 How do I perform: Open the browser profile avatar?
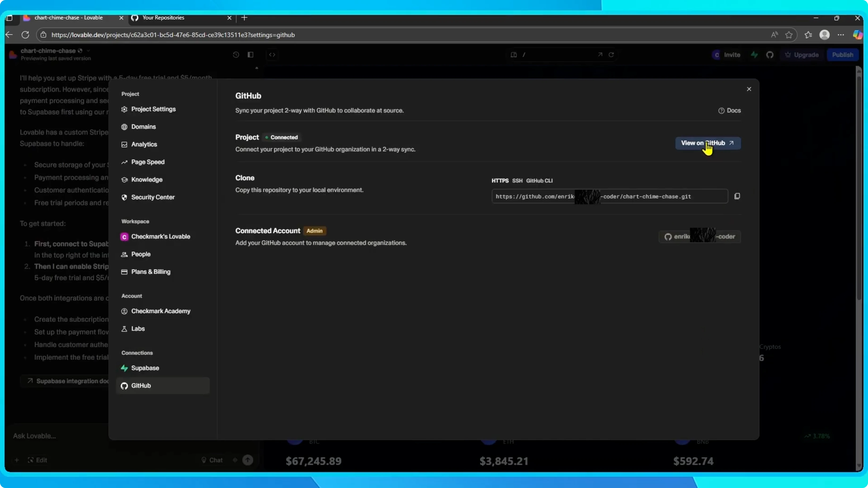pyautogui.click(x=825, y=35)
